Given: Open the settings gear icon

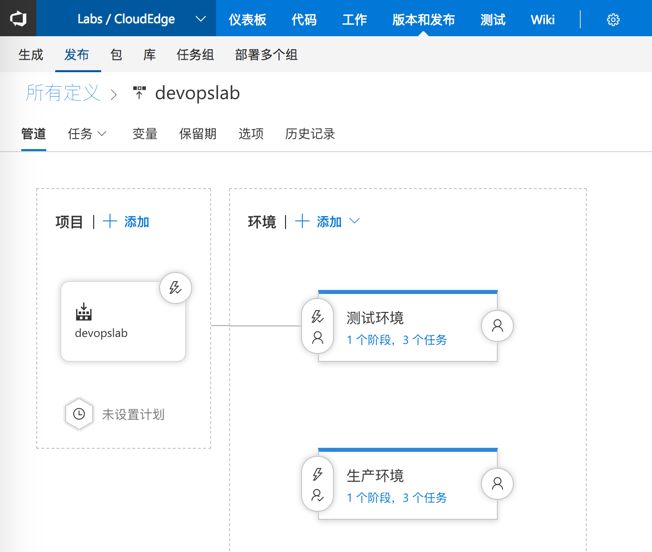Looking at the screenshot, I should pyautogui.click(x=613, y=20).
